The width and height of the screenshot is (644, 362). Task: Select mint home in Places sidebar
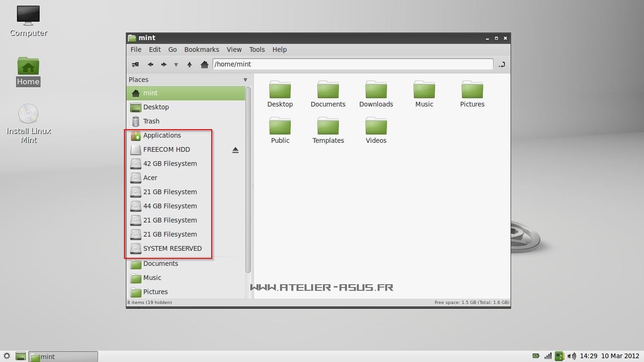tap(186, 93)
